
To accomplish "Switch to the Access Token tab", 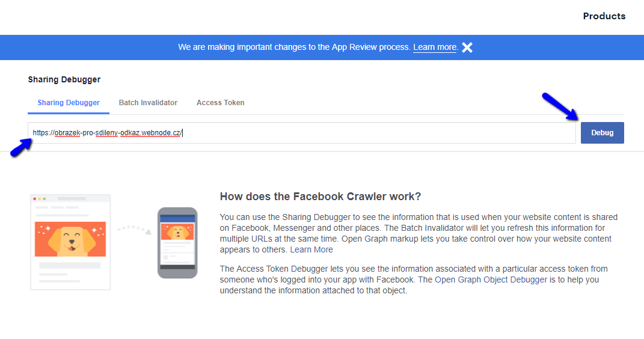I will coord(220,103).
